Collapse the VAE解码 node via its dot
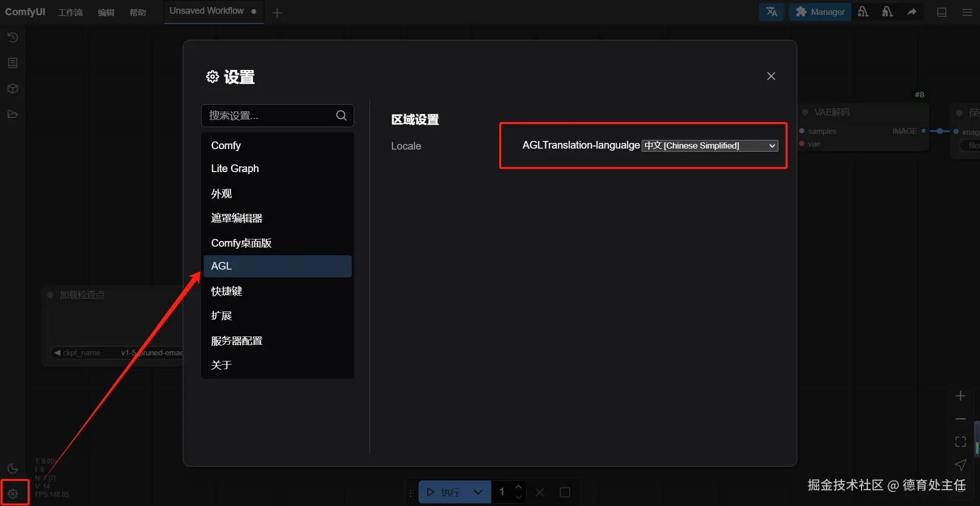The width and height of the screenshot is (980, 506). click(x=805, y=112)
